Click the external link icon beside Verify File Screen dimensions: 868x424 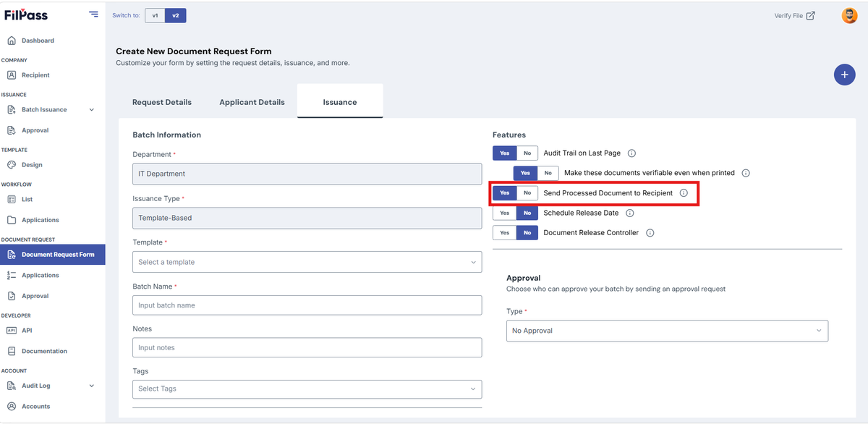tap(811, 15)
